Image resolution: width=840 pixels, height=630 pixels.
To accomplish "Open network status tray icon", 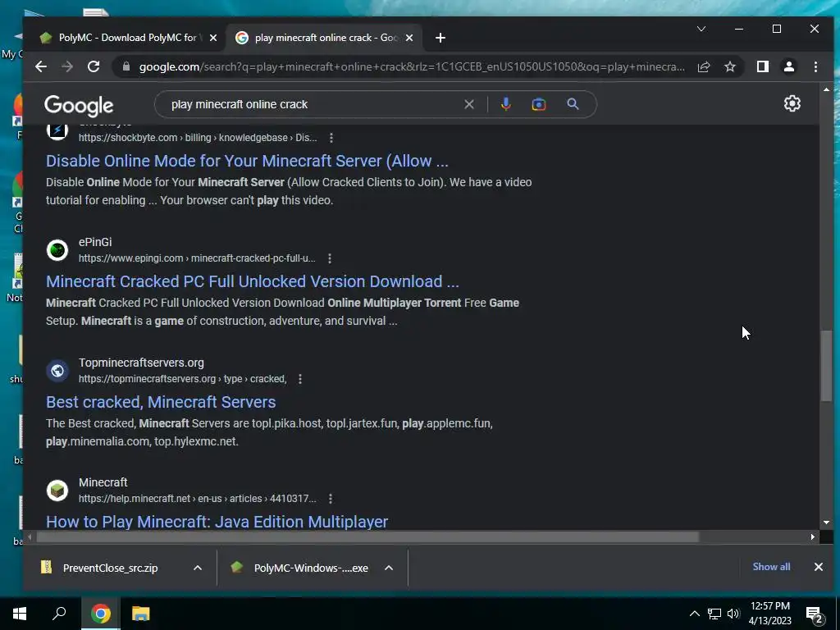I will pyautogui.click(x=714, y=614).
